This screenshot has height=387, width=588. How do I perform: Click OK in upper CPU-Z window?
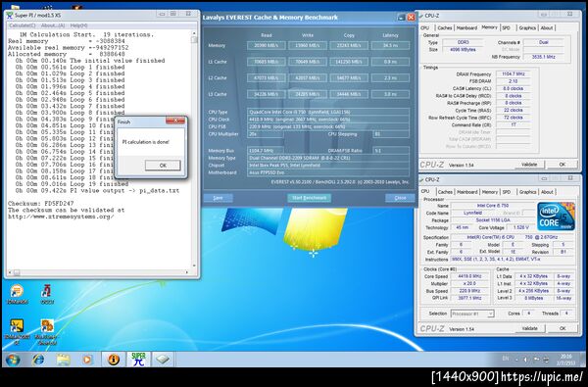click(x=563, y=165)
